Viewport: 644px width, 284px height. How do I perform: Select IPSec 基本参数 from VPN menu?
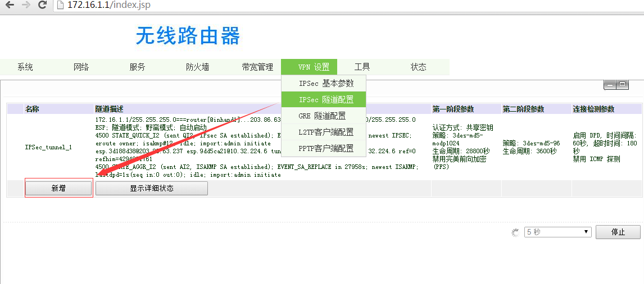pyautogui.click(x=326, y=83)
